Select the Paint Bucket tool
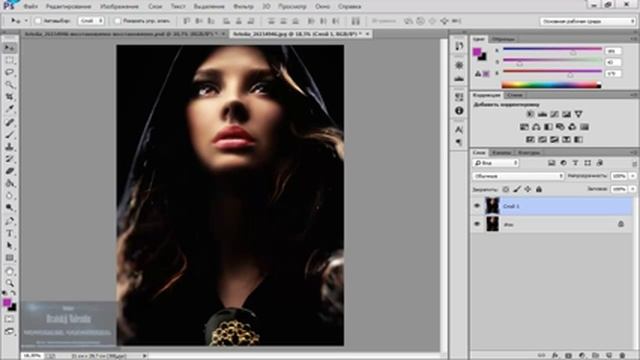 coord(9,183)
